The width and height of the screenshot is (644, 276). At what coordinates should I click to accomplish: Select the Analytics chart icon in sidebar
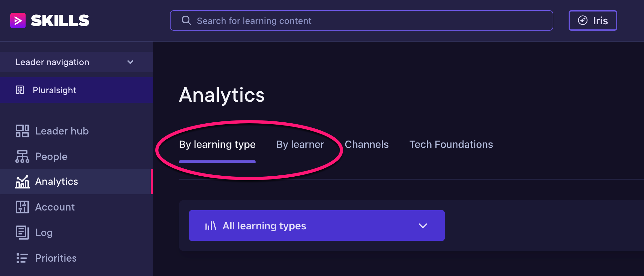[22, 181]
